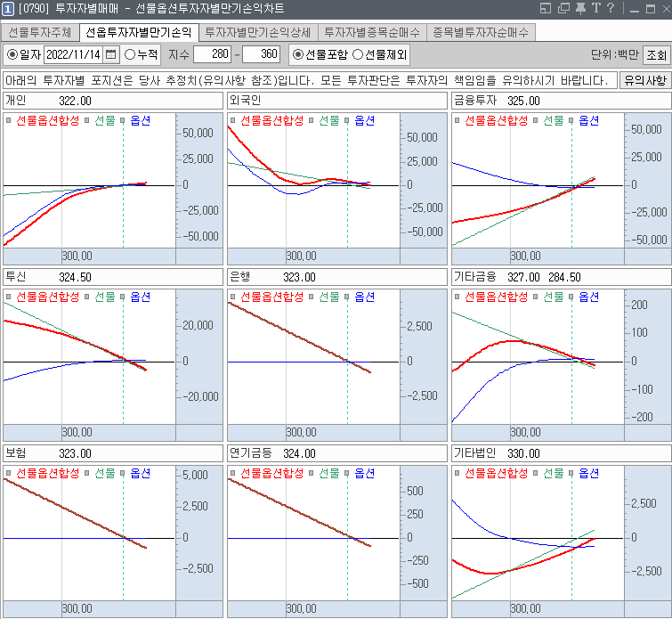Click the pin window icon in title bar
Viewport: 672px width, 619px height.
coord(579,9)
